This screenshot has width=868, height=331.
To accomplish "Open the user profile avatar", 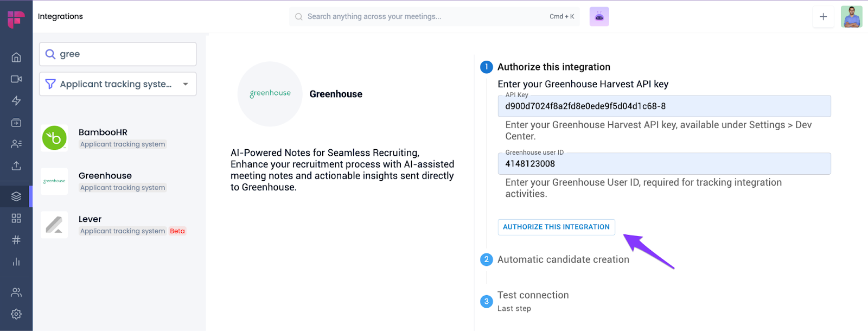I will point(851,17).
